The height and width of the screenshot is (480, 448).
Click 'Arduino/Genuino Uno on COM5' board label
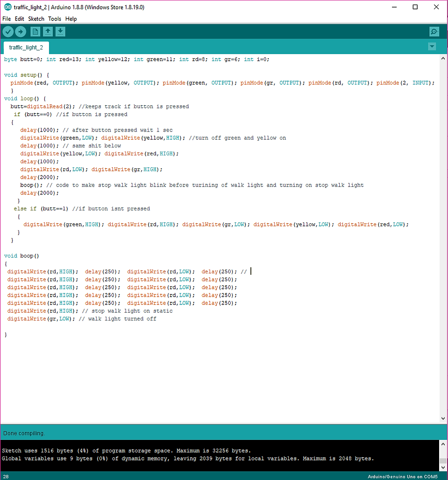pos(402,477)
